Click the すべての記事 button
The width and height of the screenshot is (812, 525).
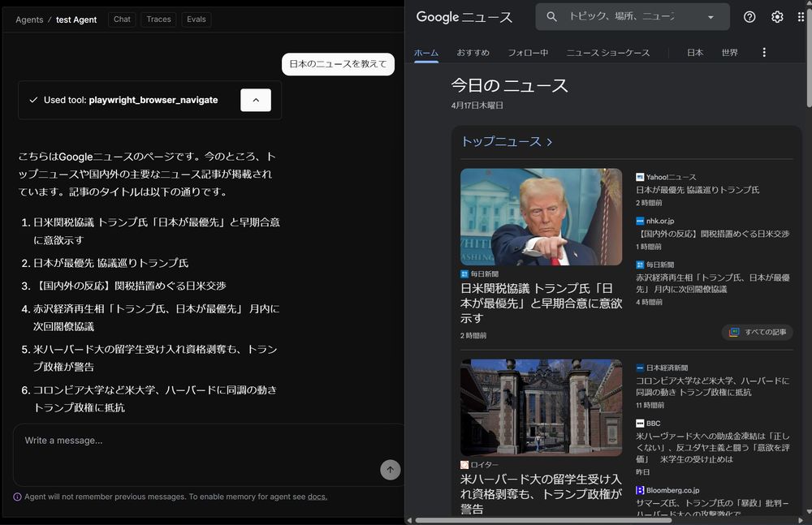757,332
